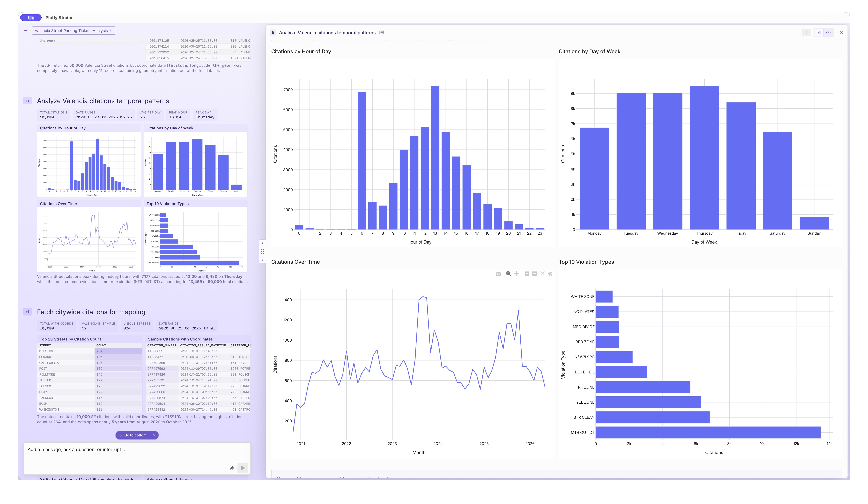Grab the panel divider drag handle
868x504 pixels.
262,252
